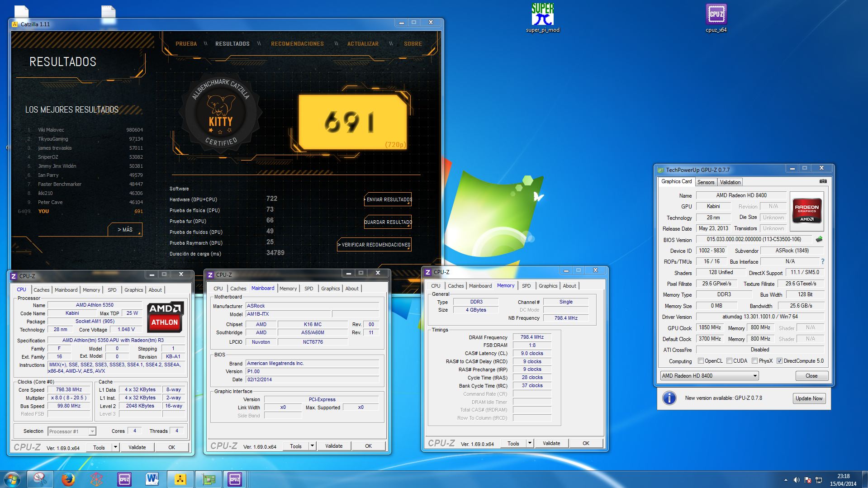Click VERIFICAR RECOMENDACIONES button
Image resolution: width=868 pixels, height=488 pixels.
[375, 245]
